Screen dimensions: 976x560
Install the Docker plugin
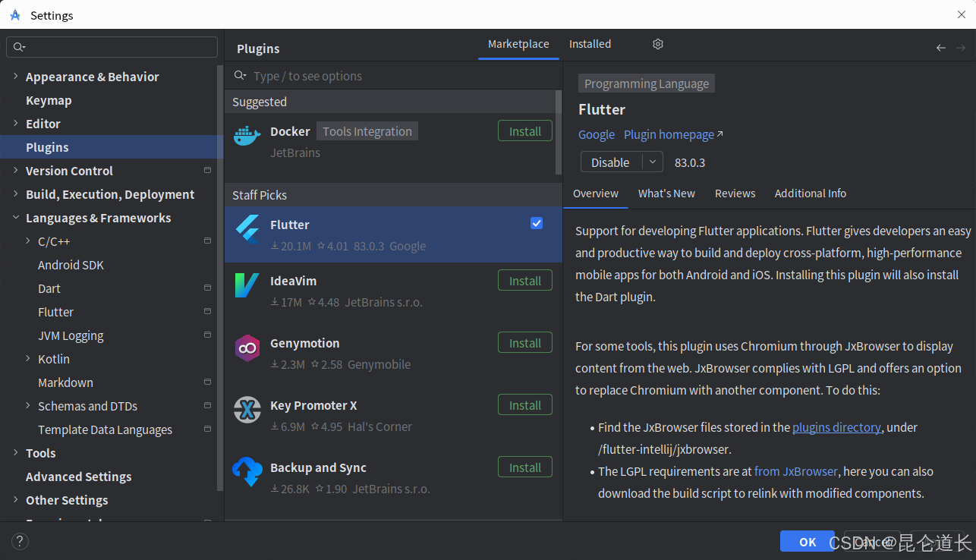[x=525, y=131]
